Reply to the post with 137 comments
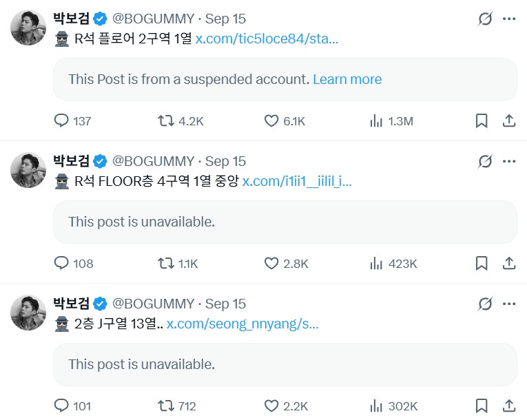The image size is (527, 420). tap(62, 121)
